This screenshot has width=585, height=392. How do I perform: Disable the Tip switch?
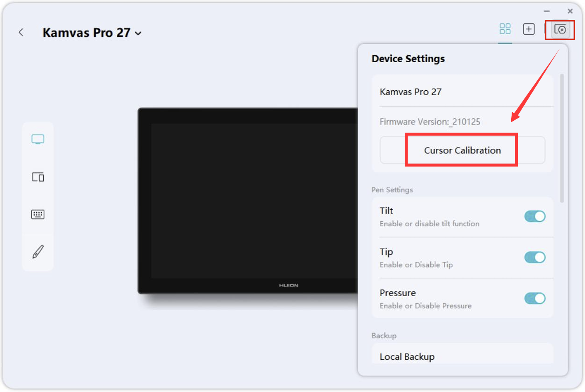click(535, 257)
